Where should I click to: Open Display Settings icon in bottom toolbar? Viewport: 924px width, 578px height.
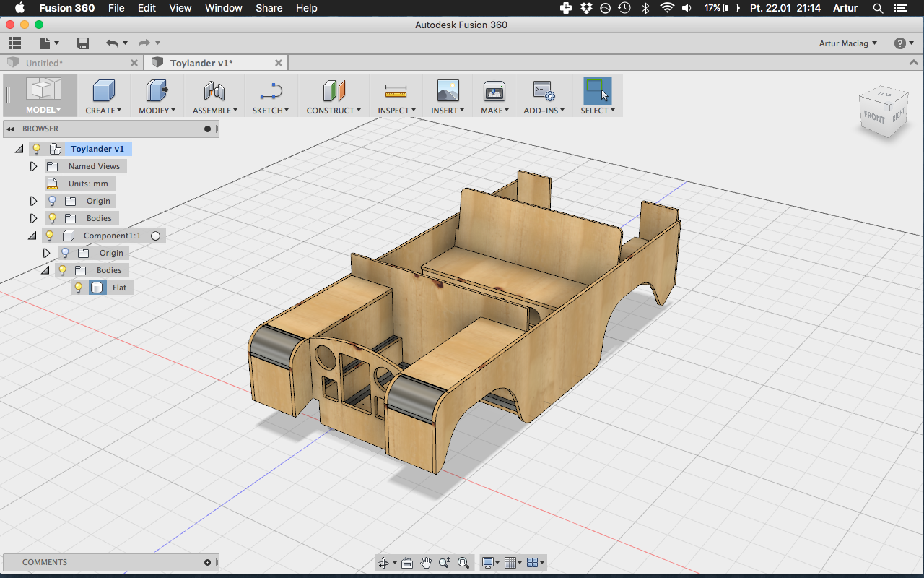click(489, 562)
